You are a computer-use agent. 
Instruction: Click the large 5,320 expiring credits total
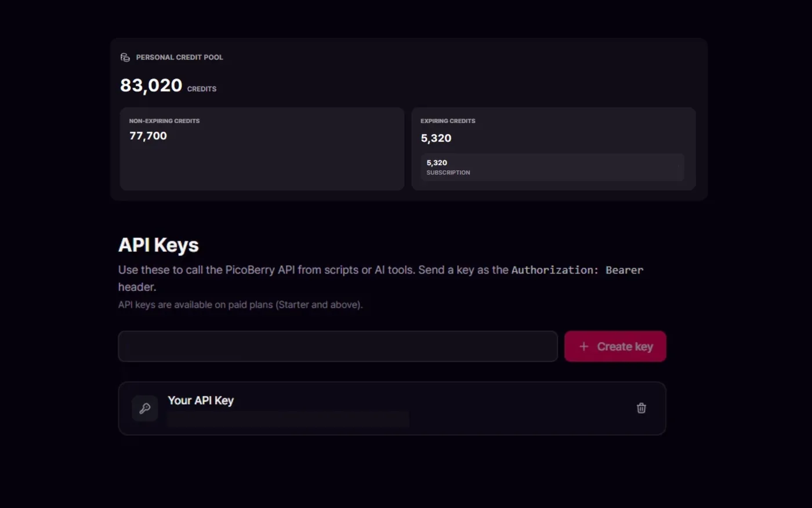[436, 138]
